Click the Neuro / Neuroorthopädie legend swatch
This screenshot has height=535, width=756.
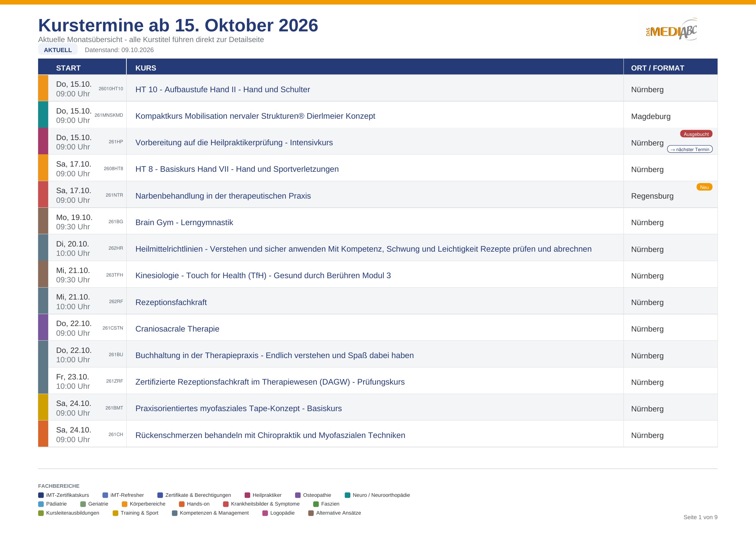tap(347, 495)
